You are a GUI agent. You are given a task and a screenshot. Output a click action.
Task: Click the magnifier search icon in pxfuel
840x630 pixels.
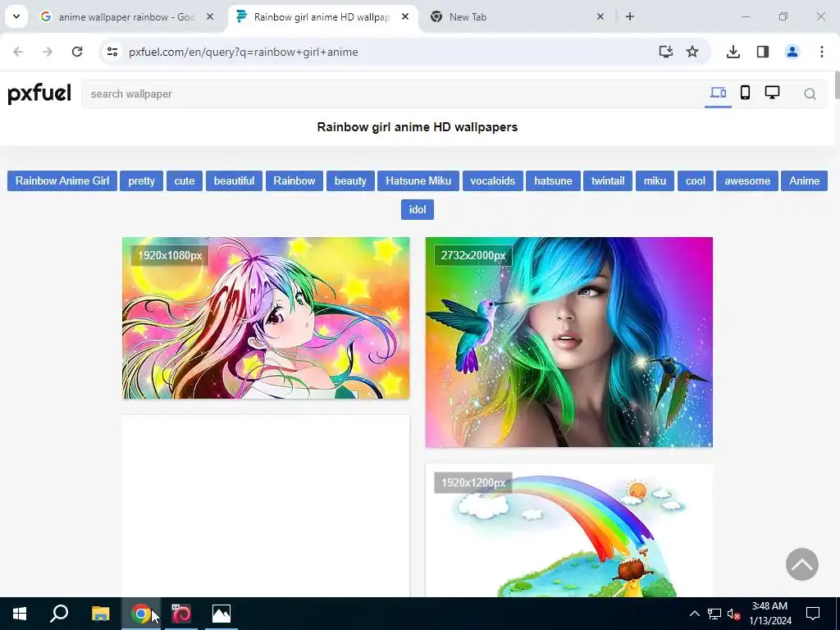(x=810, y=94)
